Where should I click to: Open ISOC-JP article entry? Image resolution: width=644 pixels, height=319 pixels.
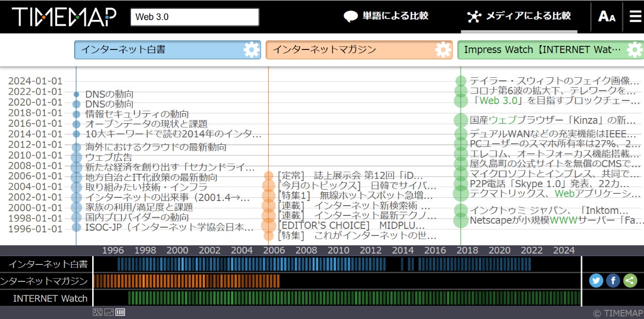tap(169, 227)
